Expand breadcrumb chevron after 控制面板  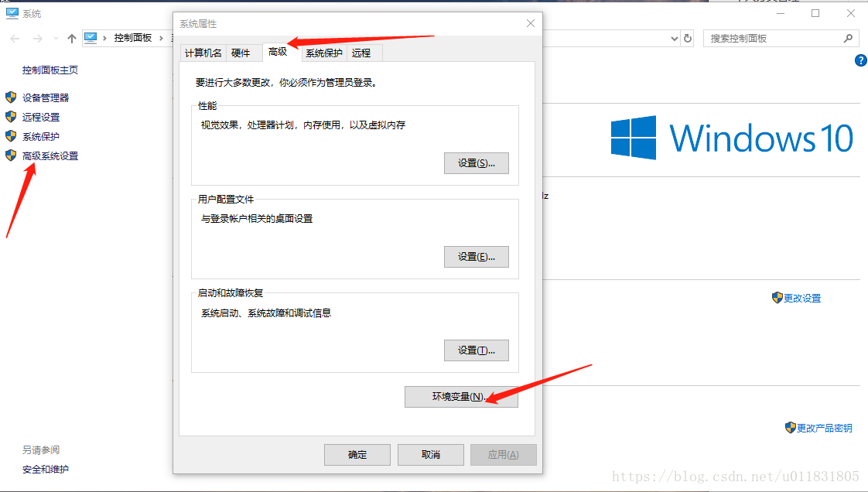pyautogui.click(x=161, y=38)
